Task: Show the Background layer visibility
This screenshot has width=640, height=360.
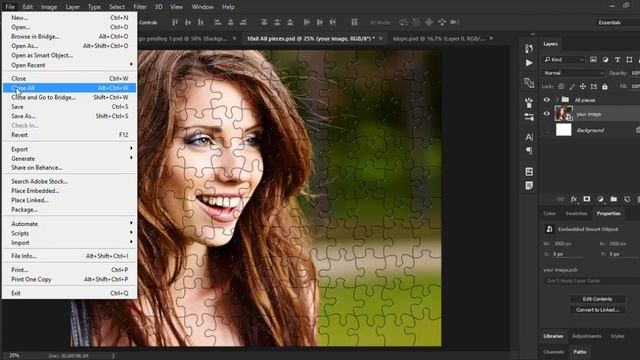Action: point(547,130)
